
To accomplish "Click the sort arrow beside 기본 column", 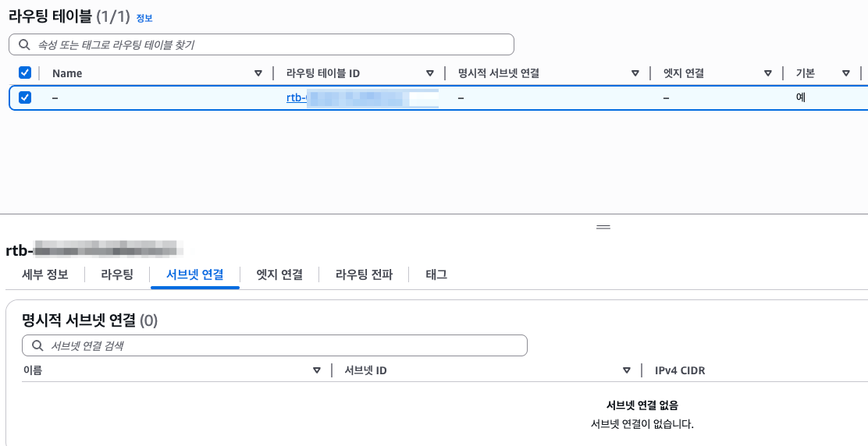I will click(x=846, y=73).
